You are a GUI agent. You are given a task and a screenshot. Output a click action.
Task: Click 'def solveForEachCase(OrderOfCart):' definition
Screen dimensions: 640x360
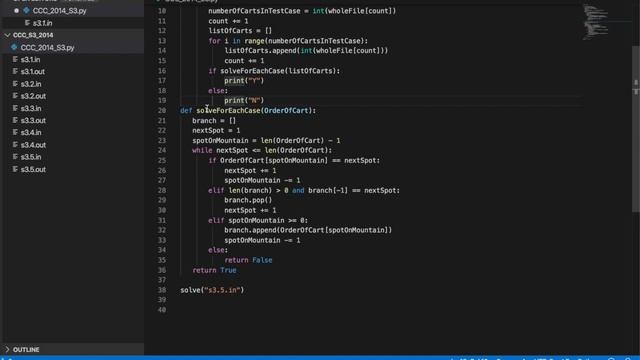[248, 111]
